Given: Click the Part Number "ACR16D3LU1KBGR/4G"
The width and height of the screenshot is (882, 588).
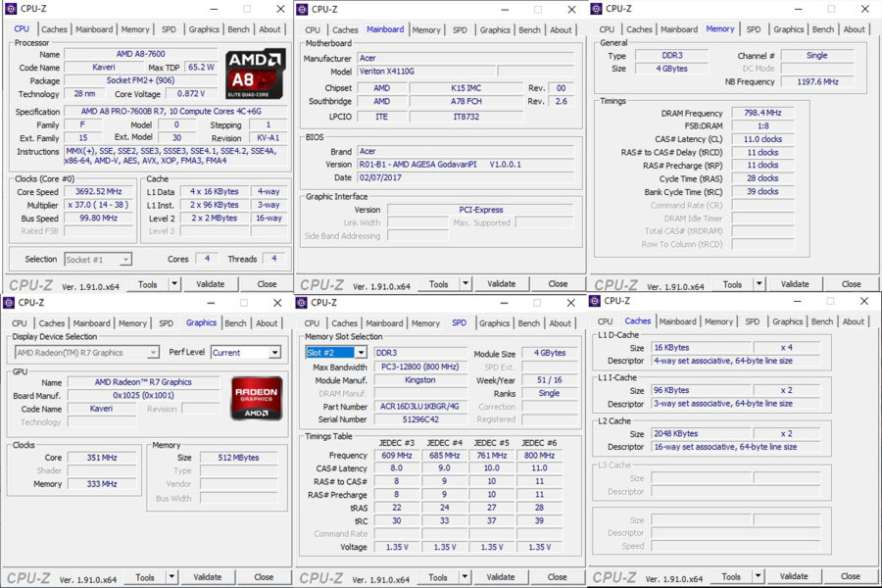Looking at the screenshot, I should (420, 407).
